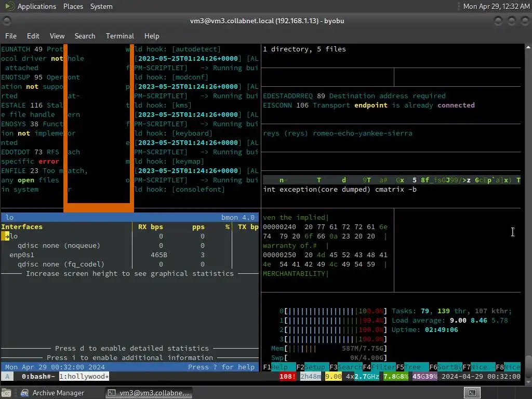Click "Press d to enable detailed statistics"
This screenshot has height=399, width=532.
click(x=131, y=349)
